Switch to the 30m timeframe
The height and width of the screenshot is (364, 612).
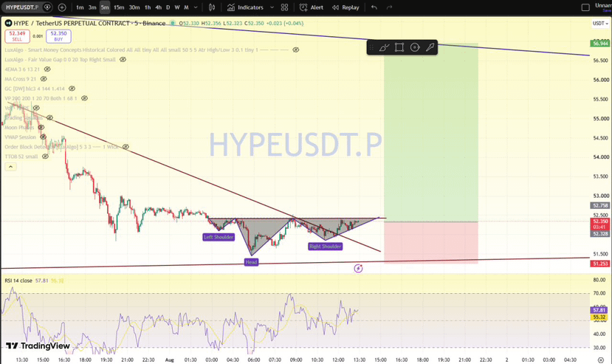[x=134, y=7]
